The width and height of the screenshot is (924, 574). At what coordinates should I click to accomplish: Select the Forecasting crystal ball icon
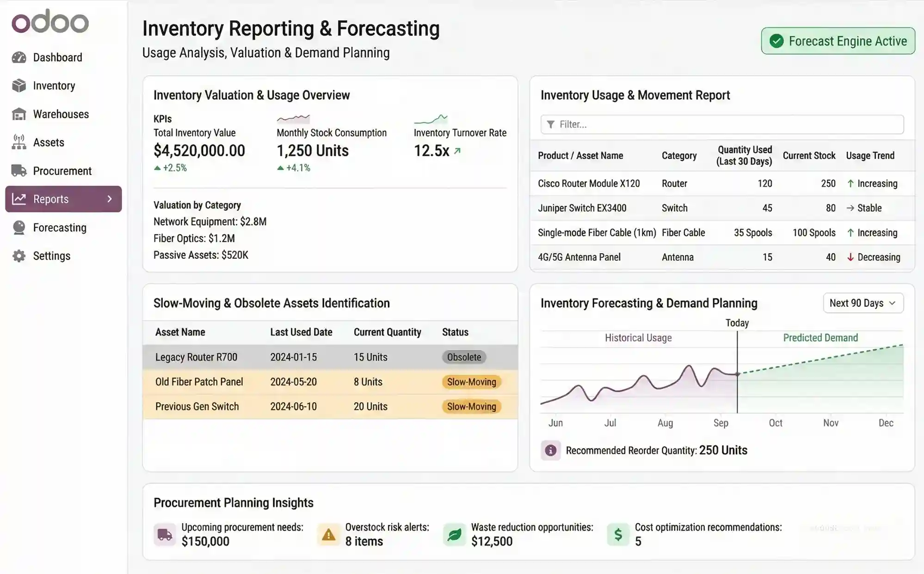[x=18, y=227]
